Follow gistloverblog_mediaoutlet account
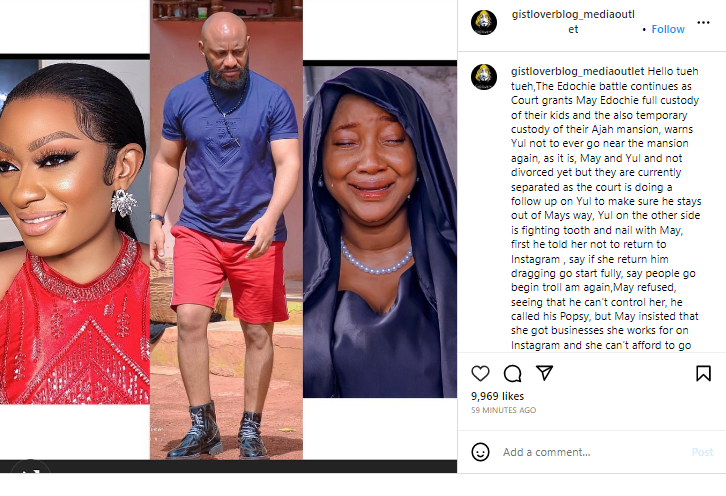 point(668,29)
